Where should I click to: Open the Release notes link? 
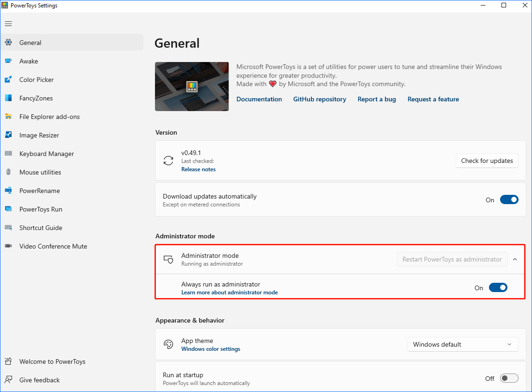(198, 169)
